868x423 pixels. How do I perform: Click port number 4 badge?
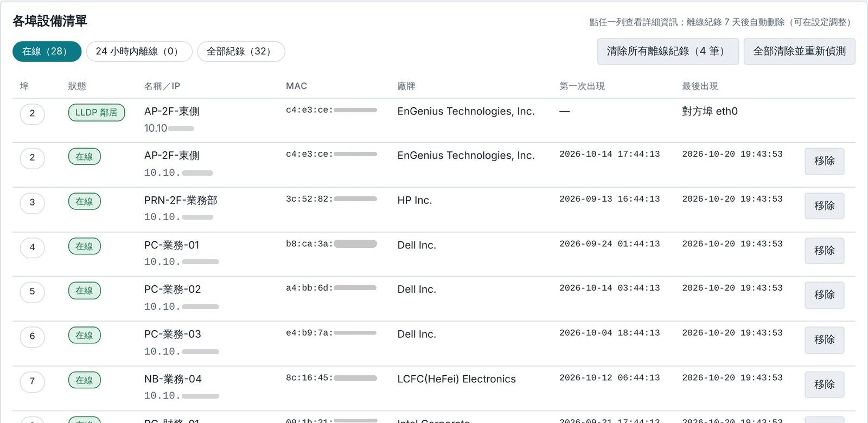pyautogui.click(x=32, y=248)
